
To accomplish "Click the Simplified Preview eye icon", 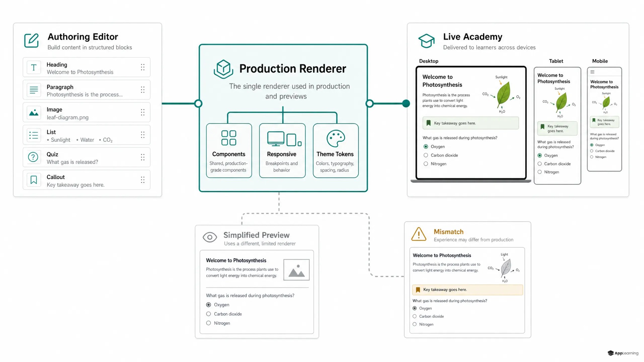I will pyautogui.click(x=210, y=237).
